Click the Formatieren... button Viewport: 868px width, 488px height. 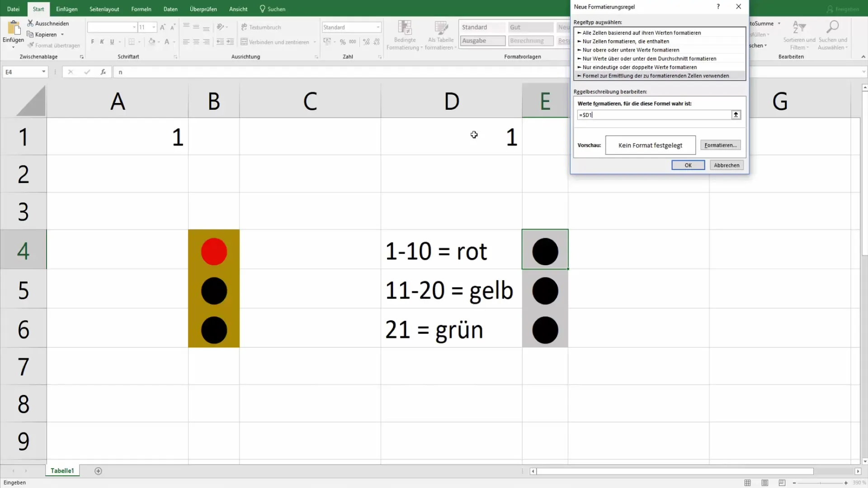[720, 145]
